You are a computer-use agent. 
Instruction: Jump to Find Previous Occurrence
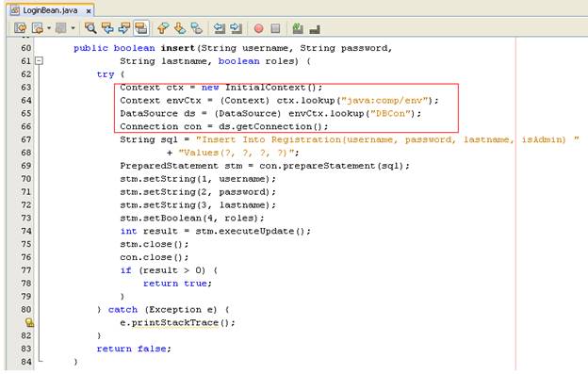tap(107, 28)
